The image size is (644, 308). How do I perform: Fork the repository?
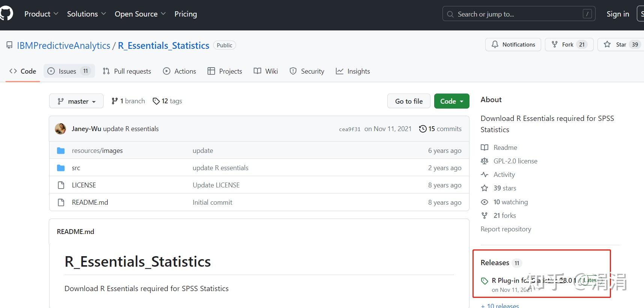click(x=569, y=44)
